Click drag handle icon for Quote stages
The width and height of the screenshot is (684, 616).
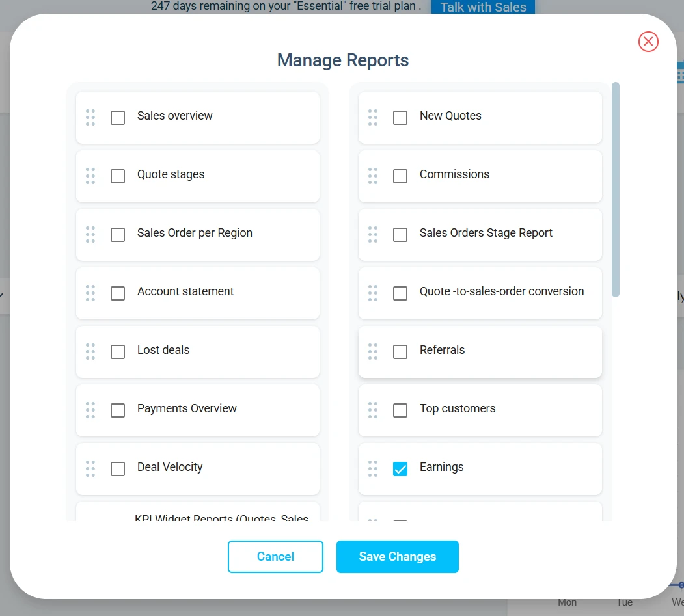click(90, 176)
